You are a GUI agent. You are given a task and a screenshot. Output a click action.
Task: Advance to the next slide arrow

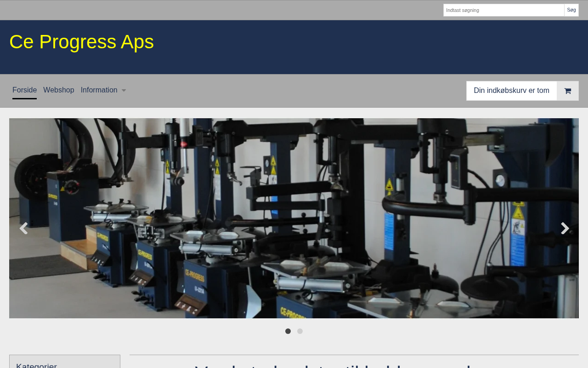(565, 228)
